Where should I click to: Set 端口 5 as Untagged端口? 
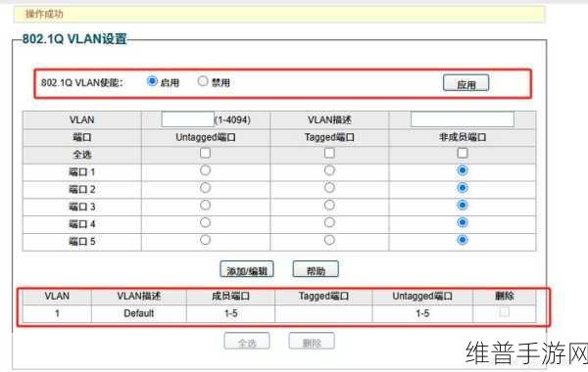tap(205, 240)
